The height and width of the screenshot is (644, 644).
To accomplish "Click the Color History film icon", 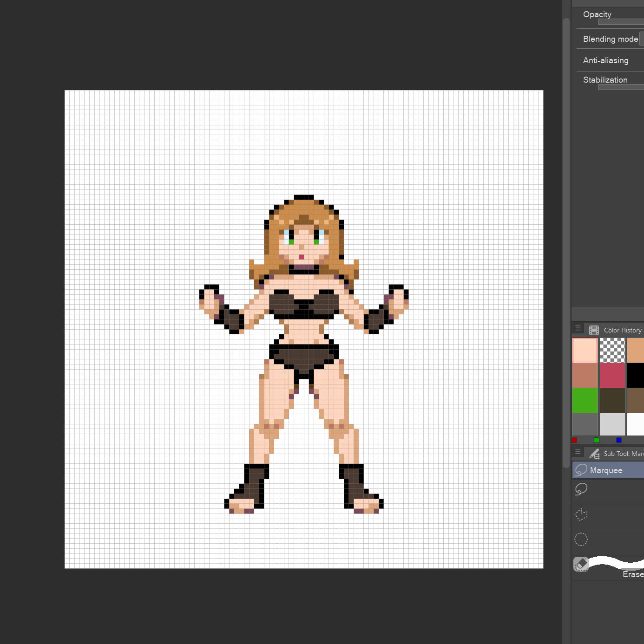I will pyautogui.click(x=594, y=330).
